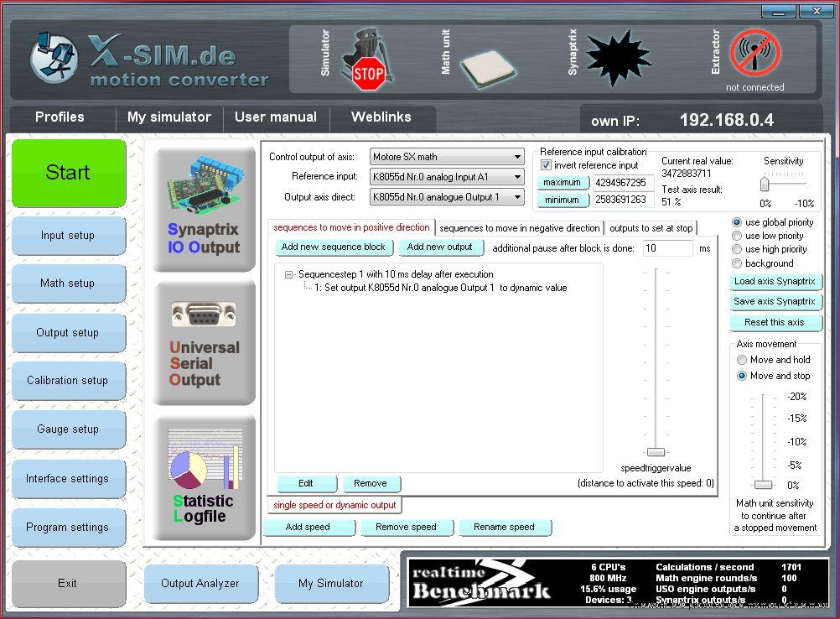This screenshot has height=619, width=840.
Task: Select sequences to move in positive direction tab
Action: (351, 227)
